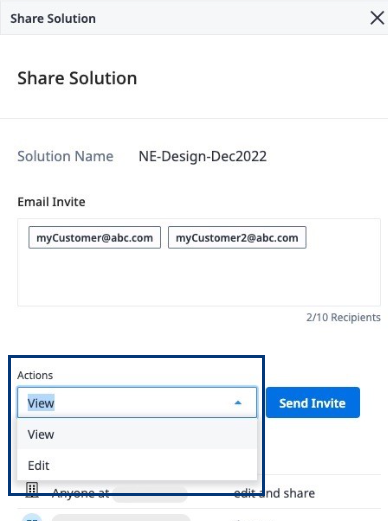Click the Share Solution title bar text
Viewport: 388px width, 521px height.
[53, 18]
